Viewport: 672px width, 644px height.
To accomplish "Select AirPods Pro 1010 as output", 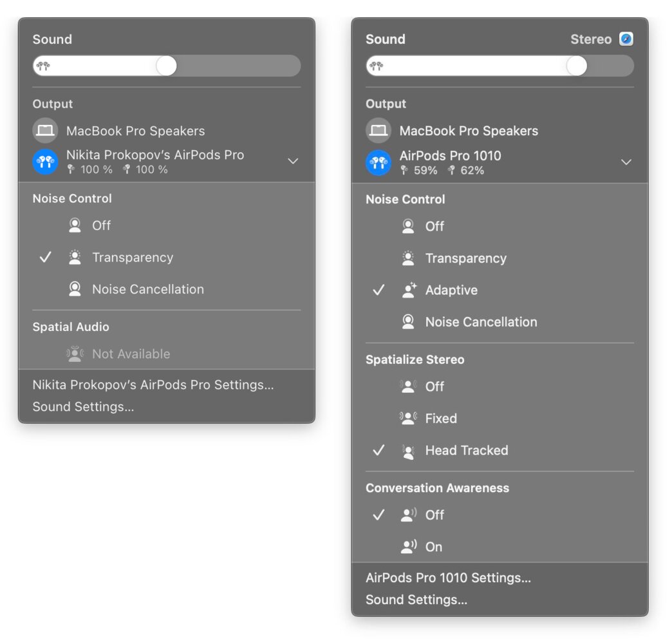I will click(499, 162).
